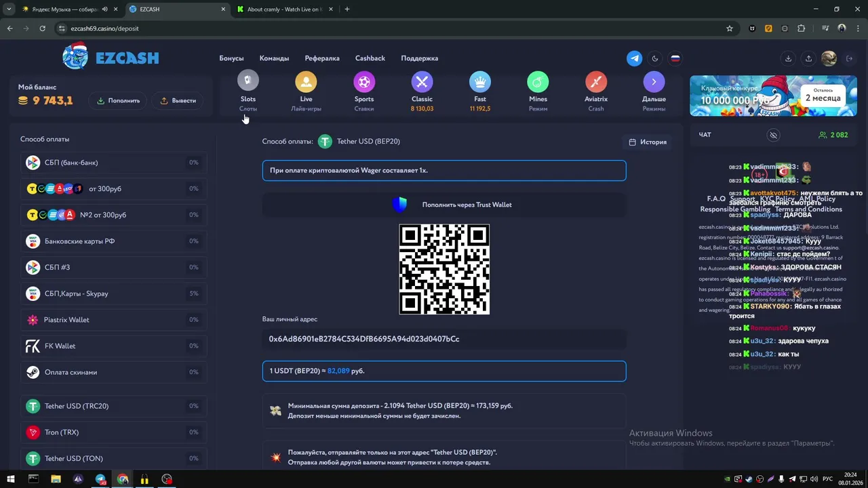Click the chat online users count 2 082

tap(833, 135)
